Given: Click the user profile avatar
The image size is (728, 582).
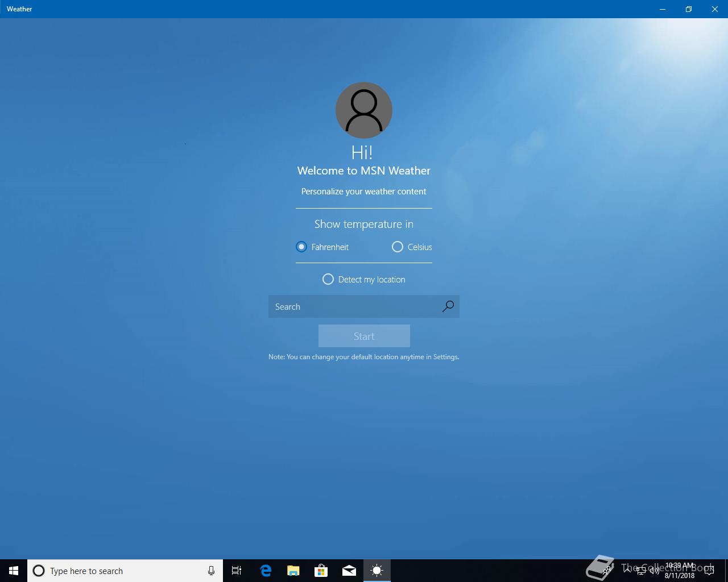Looking at the screenshot, I should [364, 110].
